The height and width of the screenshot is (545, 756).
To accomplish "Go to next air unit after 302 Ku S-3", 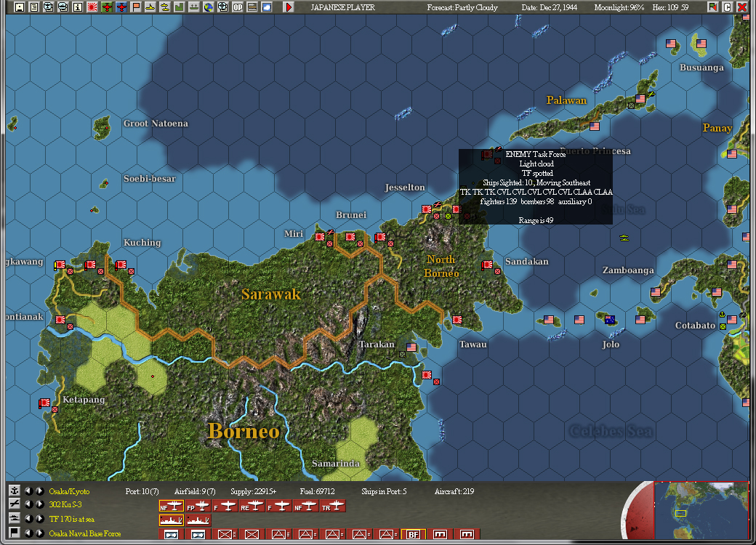I will (40, 504).
